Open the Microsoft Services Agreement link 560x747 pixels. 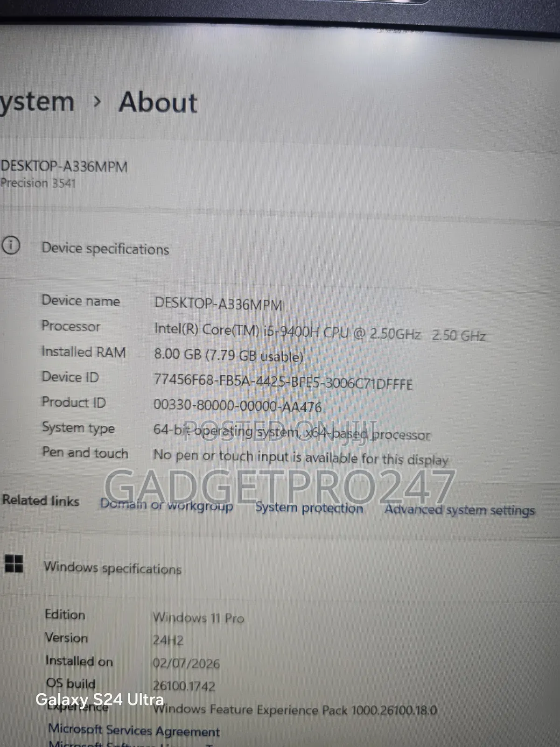[x=134, y=730]
